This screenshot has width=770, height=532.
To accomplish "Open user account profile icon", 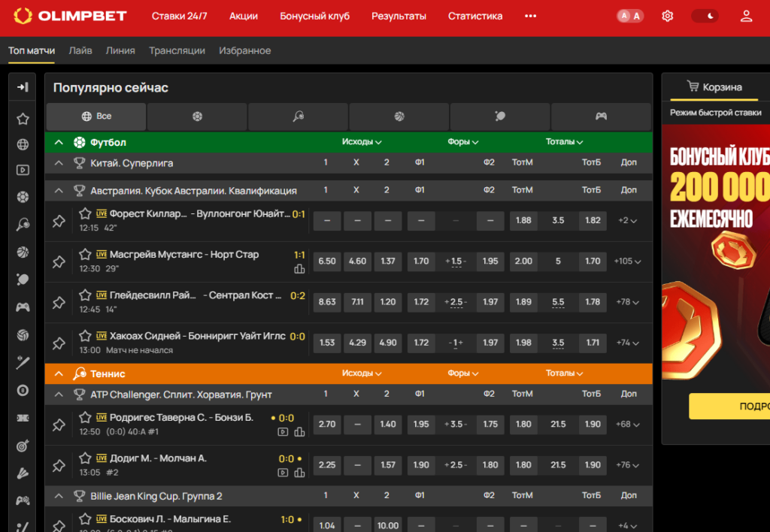I will click(746, 17).
